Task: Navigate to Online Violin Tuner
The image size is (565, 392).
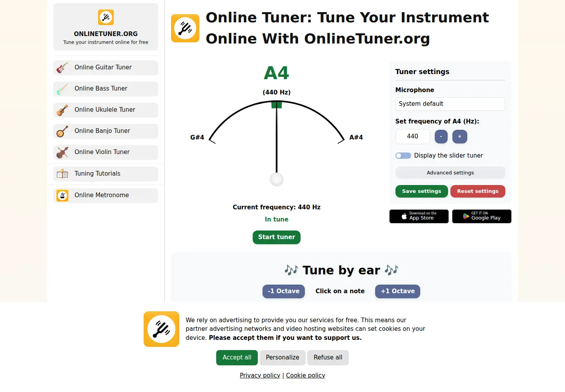Action: (x=106, y=152)
